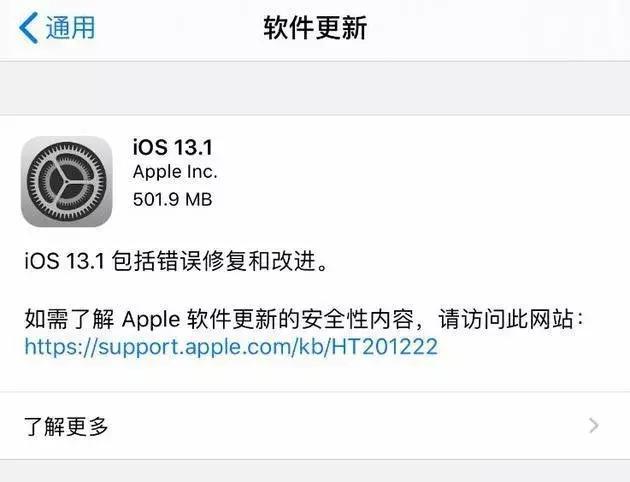Click the gray area beneath 了解更多
This screenshot has width=630, height=482.
315,471
